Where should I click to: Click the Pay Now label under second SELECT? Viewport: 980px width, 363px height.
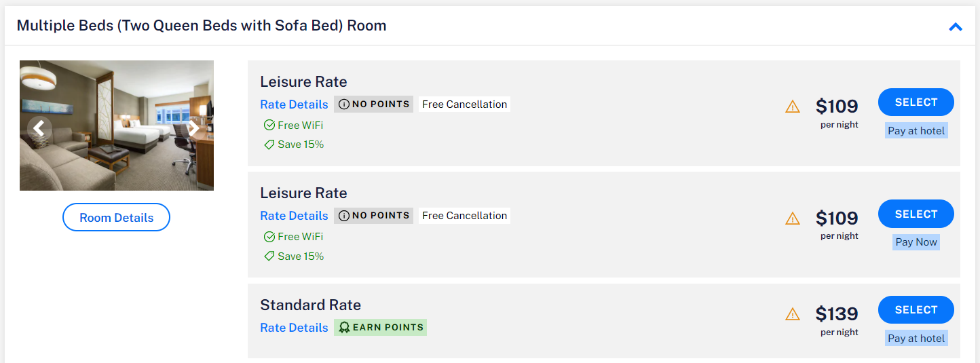tap(916, 242)
